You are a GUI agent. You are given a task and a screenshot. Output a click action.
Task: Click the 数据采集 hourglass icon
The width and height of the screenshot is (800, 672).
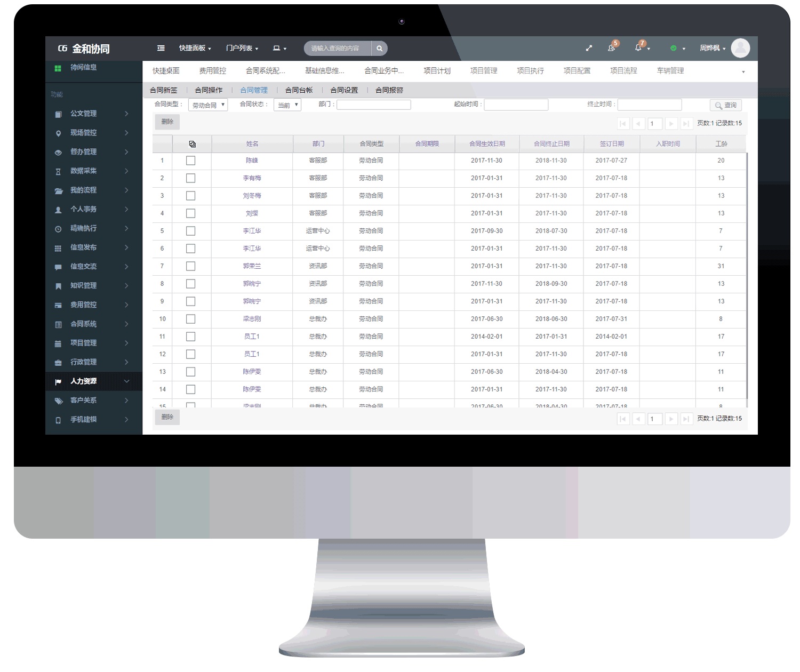tap(58, 171)
